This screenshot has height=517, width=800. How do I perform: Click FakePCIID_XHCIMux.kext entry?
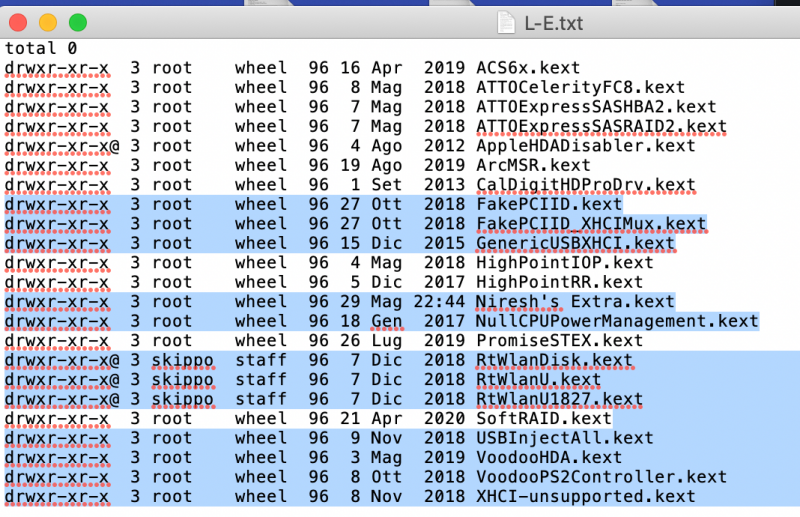(x=591, y=224)
